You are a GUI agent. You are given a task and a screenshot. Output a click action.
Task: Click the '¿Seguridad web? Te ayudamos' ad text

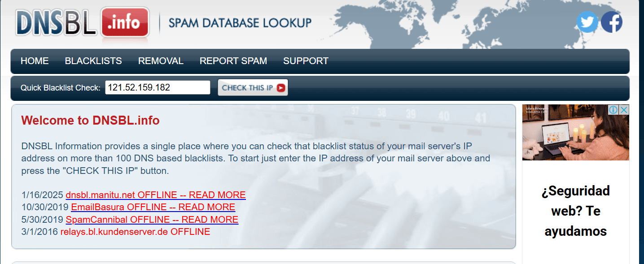[575, 211]
